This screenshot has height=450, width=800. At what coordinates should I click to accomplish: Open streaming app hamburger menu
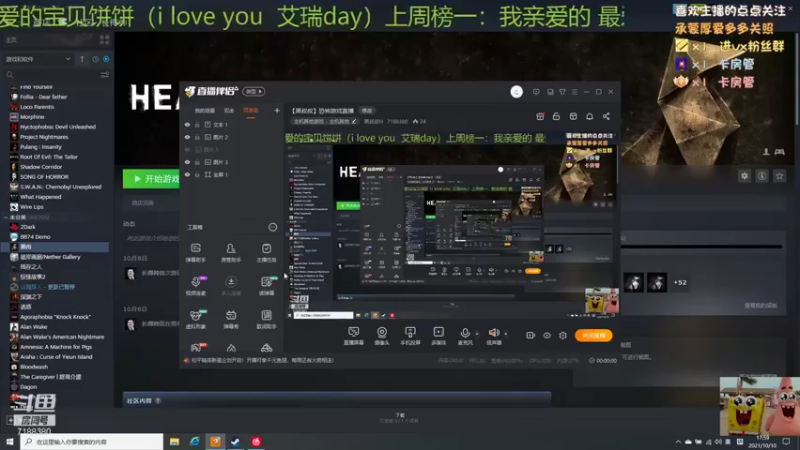tap(574, 92)
